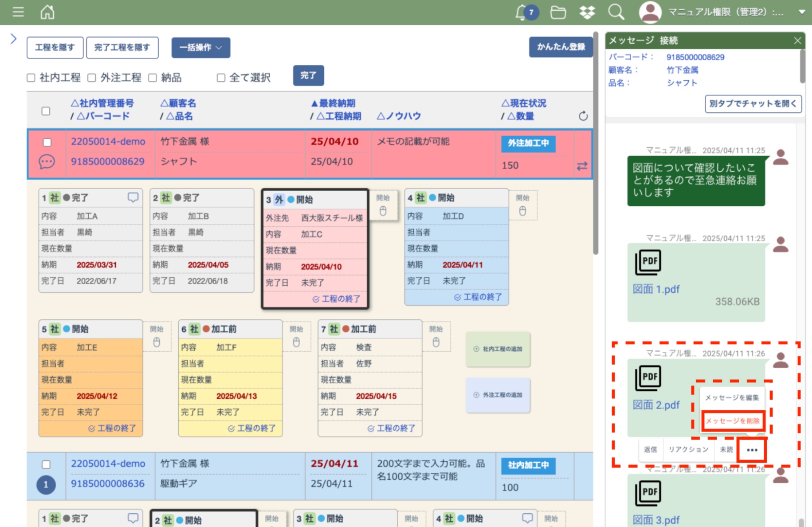Click swap arrows icon on シャフト row
Image resolution: width=812 pixels, height=527 pixels.
pyautogui.click(x=582, y=166)
